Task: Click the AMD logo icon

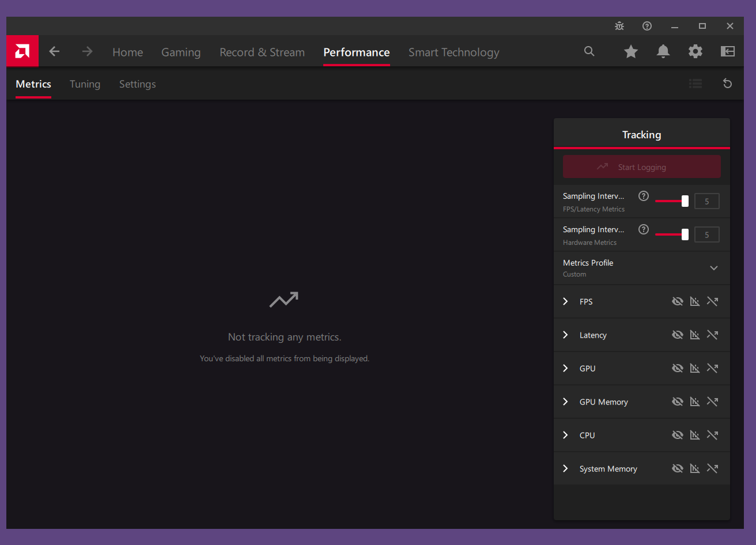Action: point(22,51)
